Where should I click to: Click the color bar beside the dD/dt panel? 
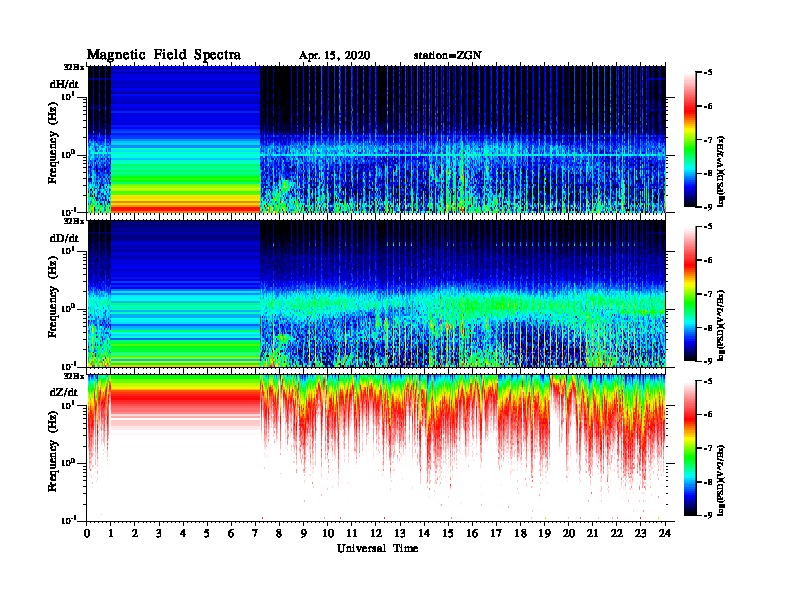click(x=690, y=293)
